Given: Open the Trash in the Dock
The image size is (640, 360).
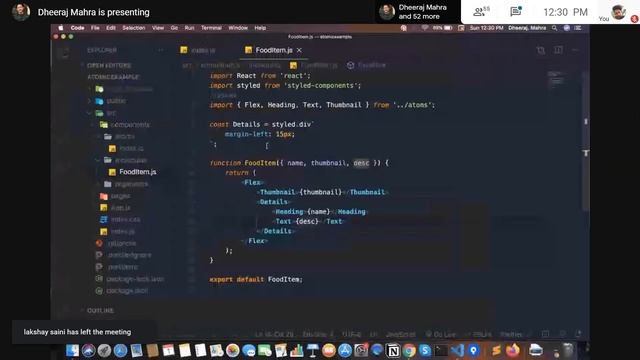Looking at the screenshot, I should 568,350.
